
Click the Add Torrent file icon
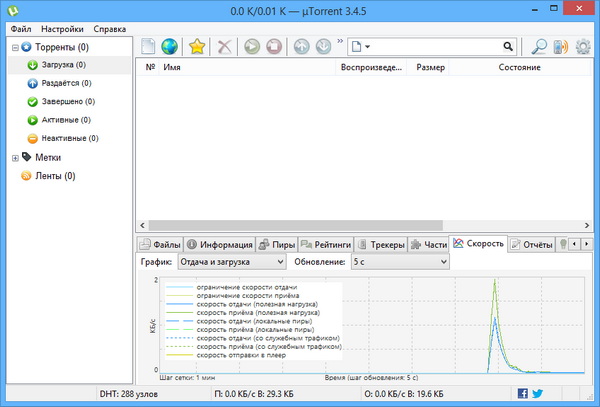click(147, 47)
